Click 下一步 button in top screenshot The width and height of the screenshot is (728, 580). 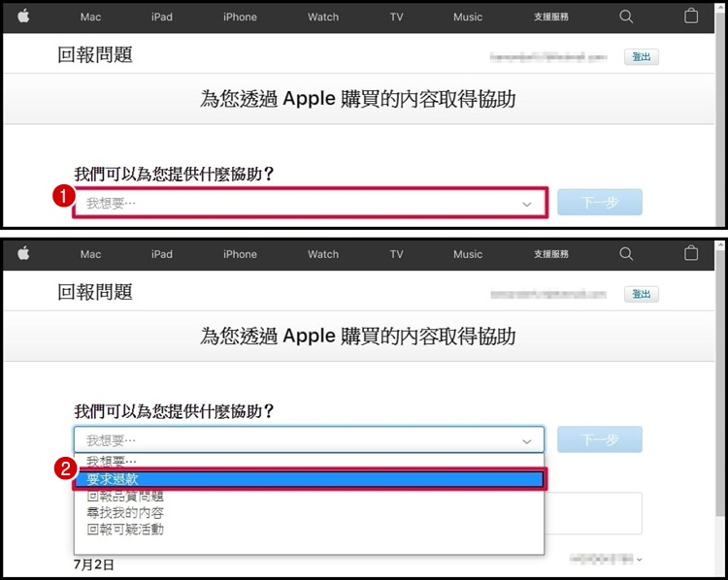point(600,203)
